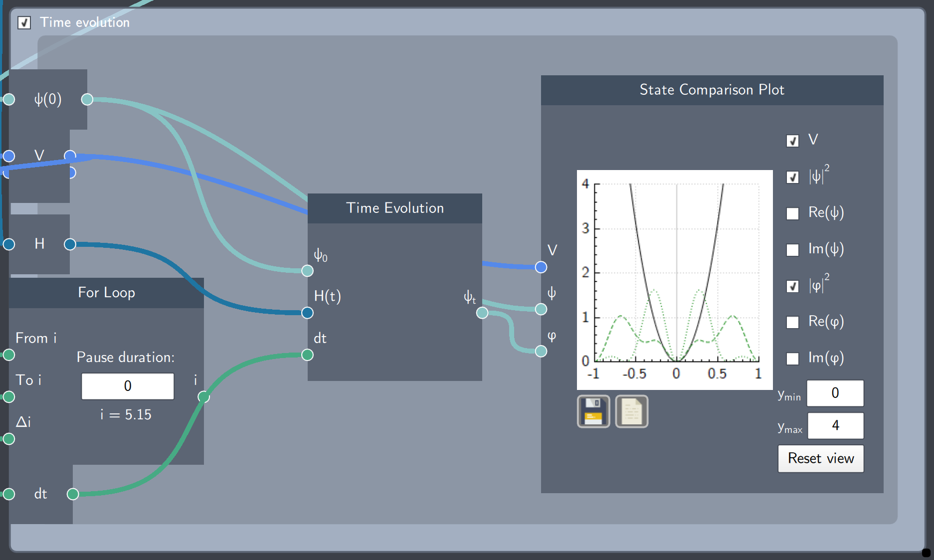
Task: Select the Time Evolution node header
Action: click(395, 208)
